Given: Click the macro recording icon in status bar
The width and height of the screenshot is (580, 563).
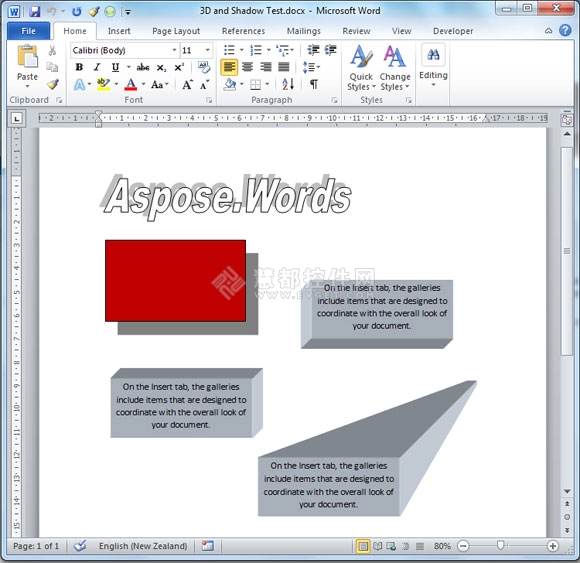Looking at the screenshot, I should pos(208,546).
